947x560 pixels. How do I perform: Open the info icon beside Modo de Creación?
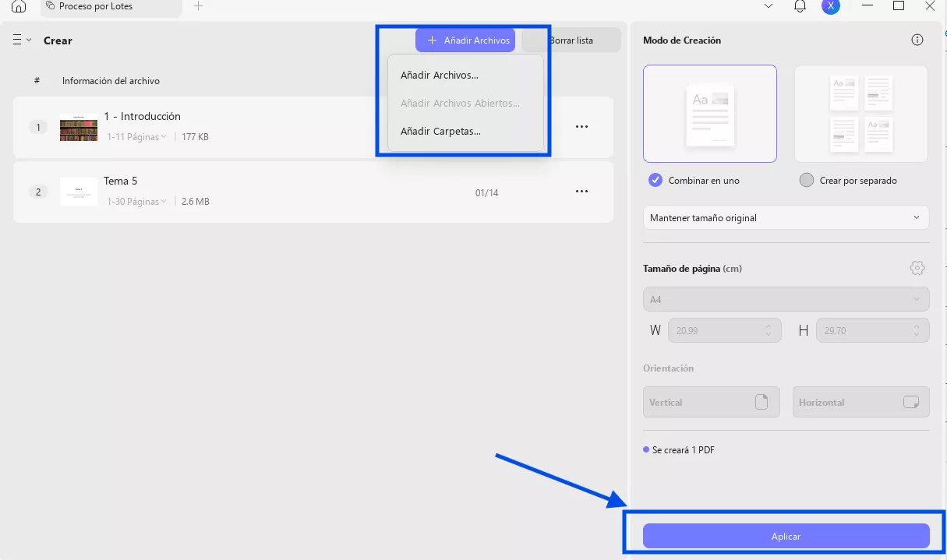tap(917, 41)
